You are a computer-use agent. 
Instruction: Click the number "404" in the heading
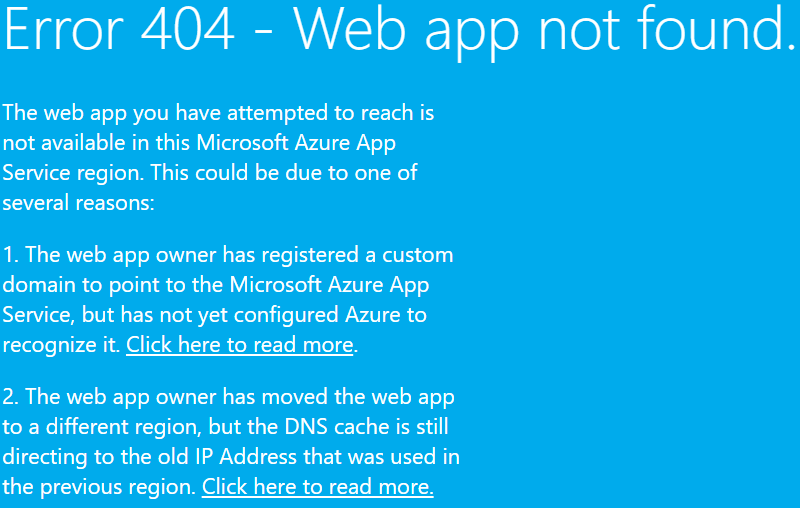[x=188, y=30]
